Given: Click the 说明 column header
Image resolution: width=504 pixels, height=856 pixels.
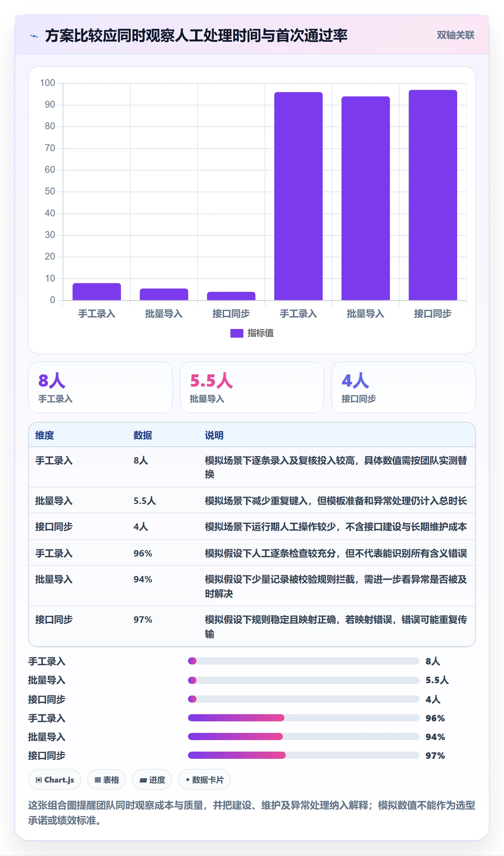Looking at the screenshot, I should coord(214,435).
